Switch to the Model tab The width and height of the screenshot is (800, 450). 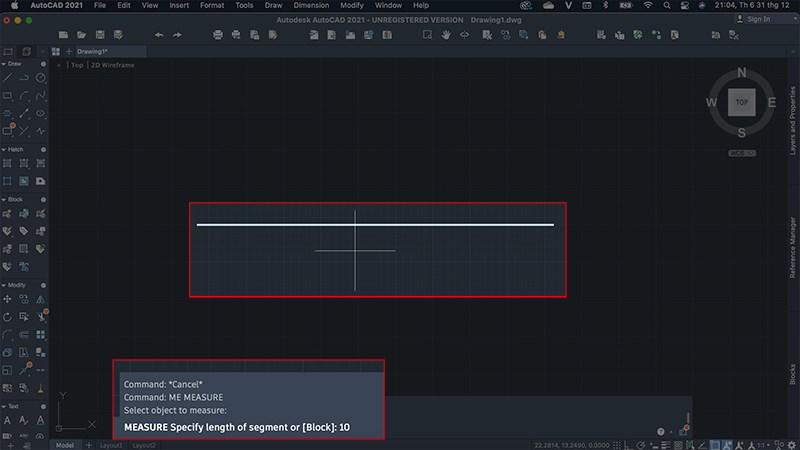[65, 445]
